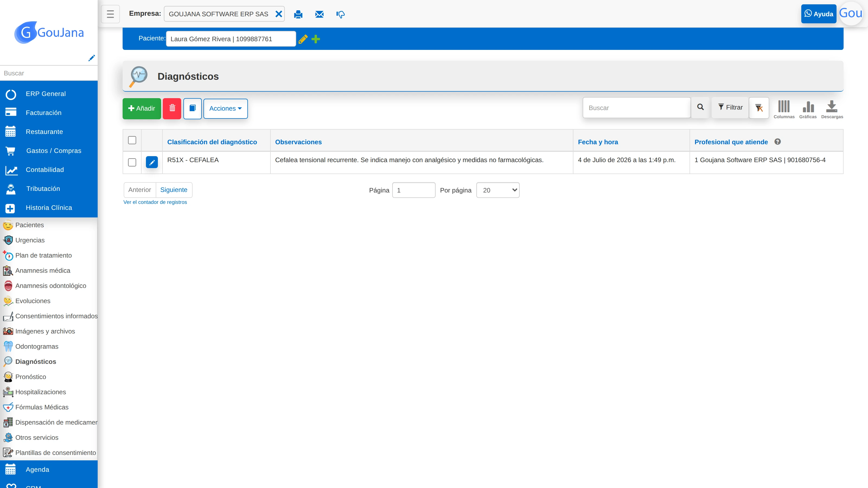This screenshot has width=868, height=488.
Task: Go to Siguiente page
Action: [x=174, y=190]
